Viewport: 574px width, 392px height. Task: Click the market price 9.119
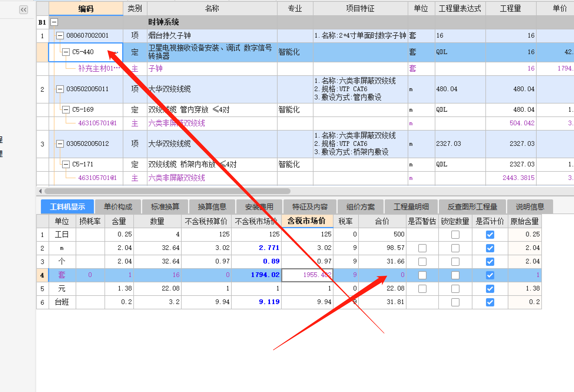point(269,302)
